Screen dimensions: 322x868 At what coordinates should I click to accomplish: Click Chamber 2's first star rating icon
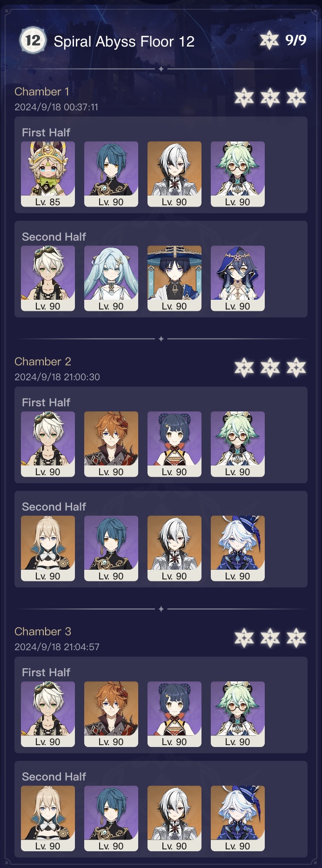(x=244, y=368)
